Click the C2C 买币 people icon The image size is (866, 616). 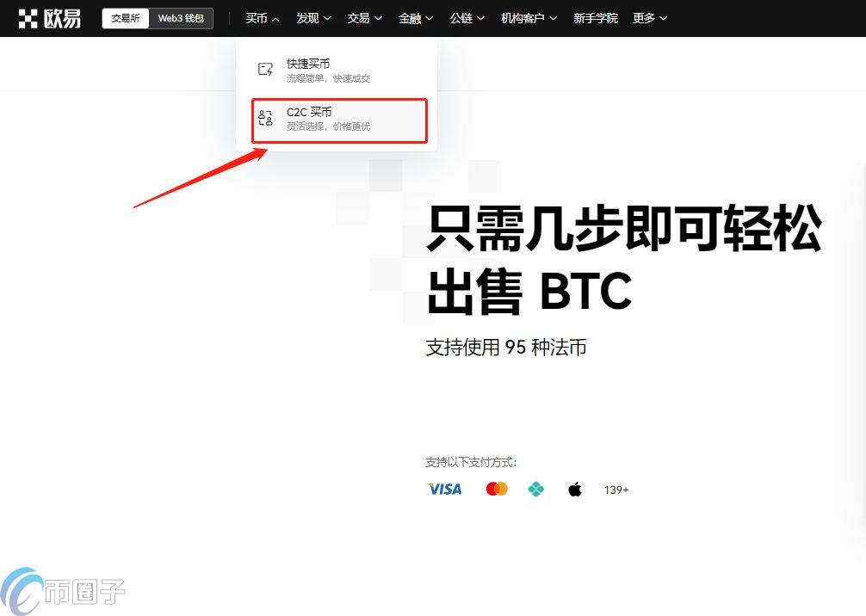266,119
